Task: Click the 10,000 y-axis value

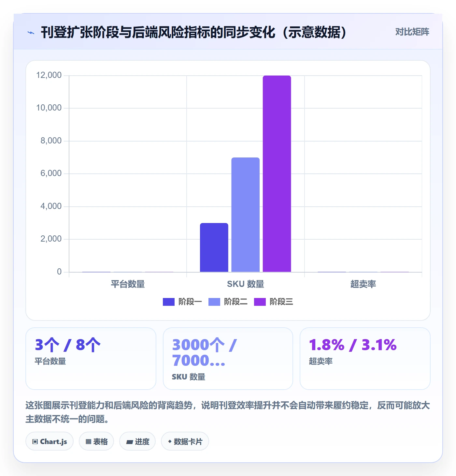Action: click(49, 108)
